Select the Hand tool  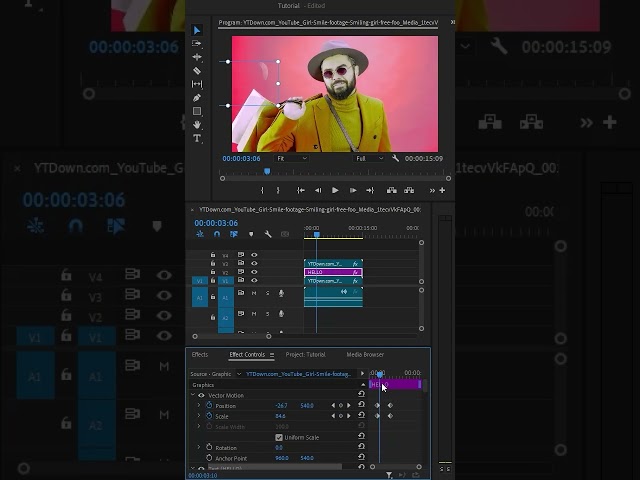click(197, 124)
